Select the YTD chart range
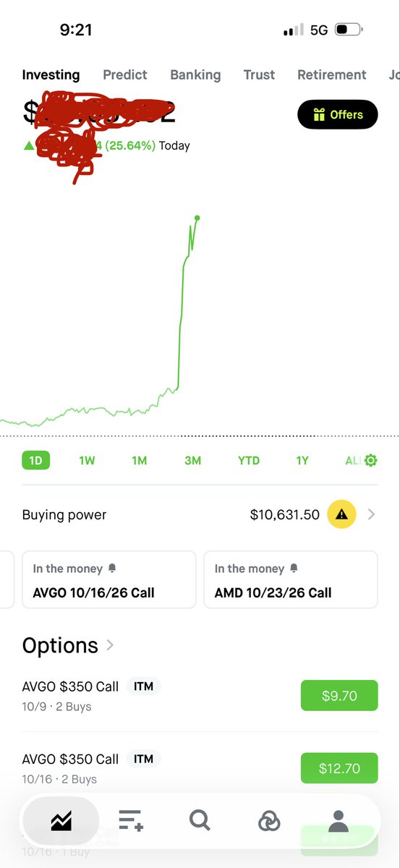Image resolution: width=400 pixels, height=868 pixels. 249,461
